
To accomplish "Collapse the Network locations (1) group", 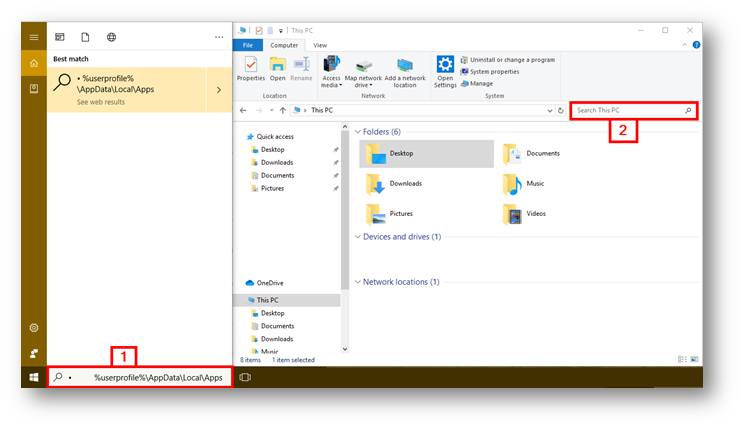I will (358, 282).
